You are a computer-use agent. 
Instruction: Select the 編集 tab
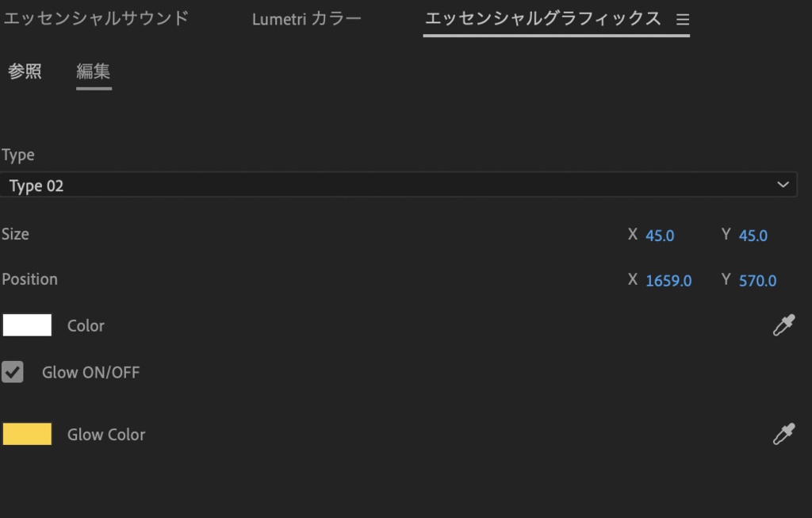tap(93, 71)
